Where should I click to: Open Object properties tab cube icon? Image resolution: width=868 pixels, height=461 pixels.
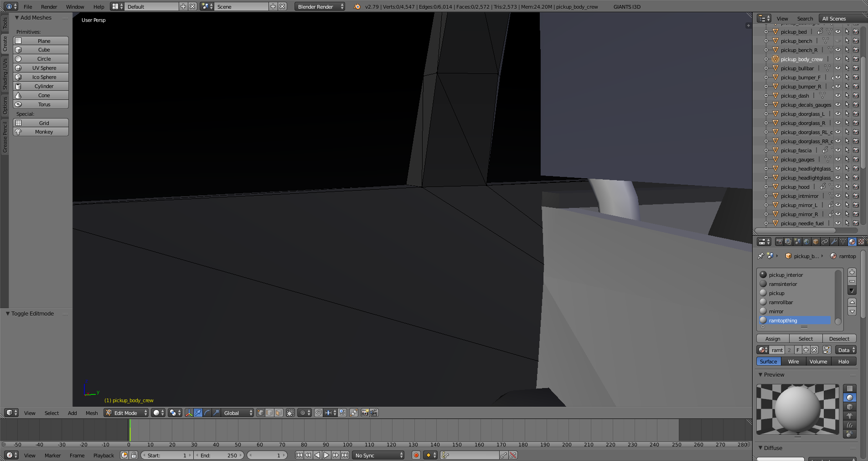(816, 242)
